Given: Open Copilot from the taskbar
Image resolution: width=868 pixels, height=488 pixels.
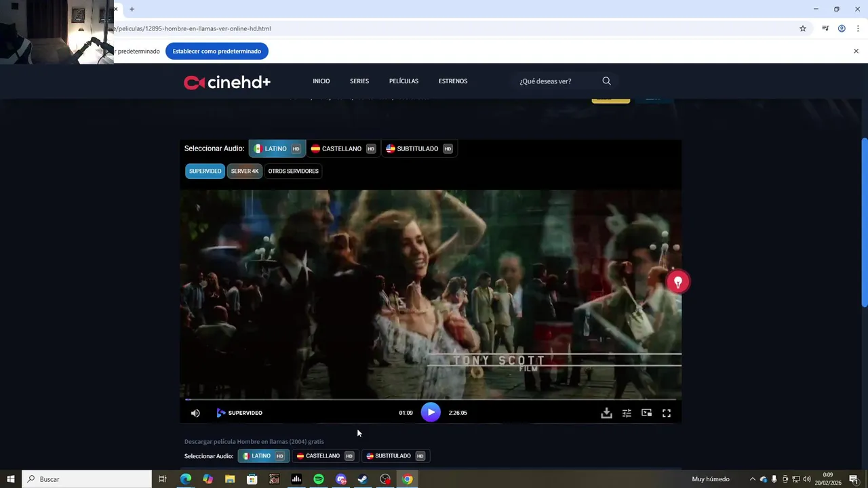Looking at the screenshot, I should point(208,479).
